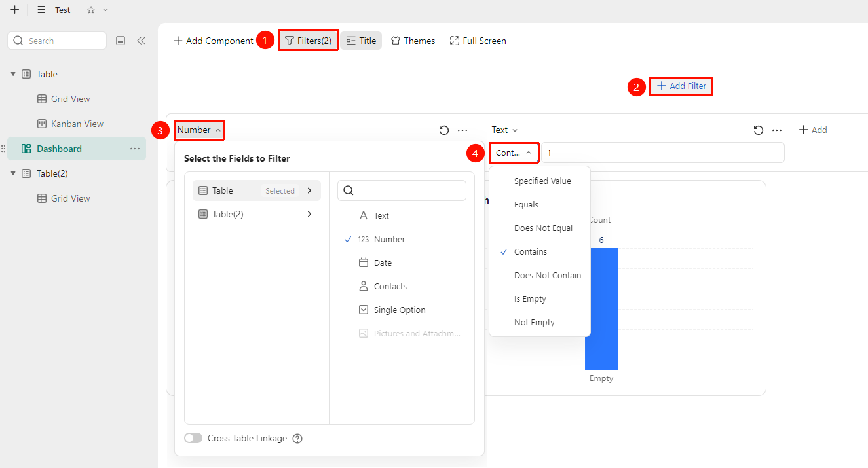Collapse the sidebar with the double-chevron icon
Image resolution: width=868 pixels, height=468 pixels.
click(x=141, y=41)
